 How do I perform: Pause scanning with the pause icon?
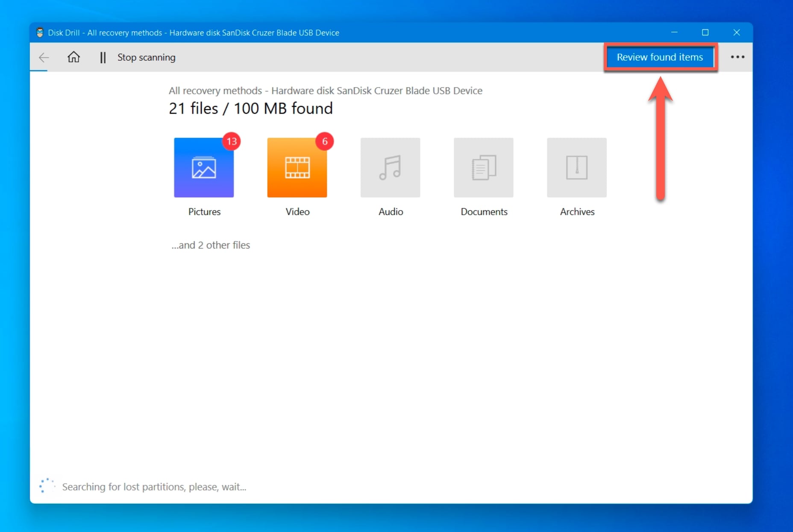click(103, 57)
